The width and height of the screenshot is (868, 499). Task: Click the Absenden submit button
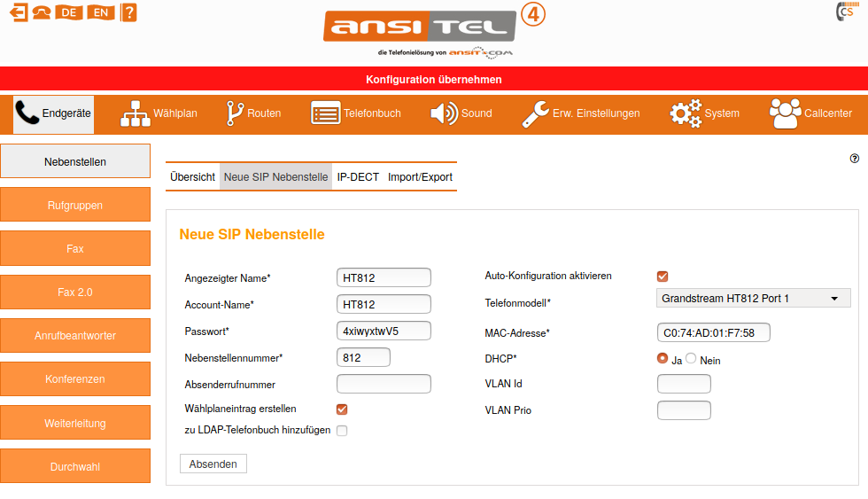[x=213, y=464]
